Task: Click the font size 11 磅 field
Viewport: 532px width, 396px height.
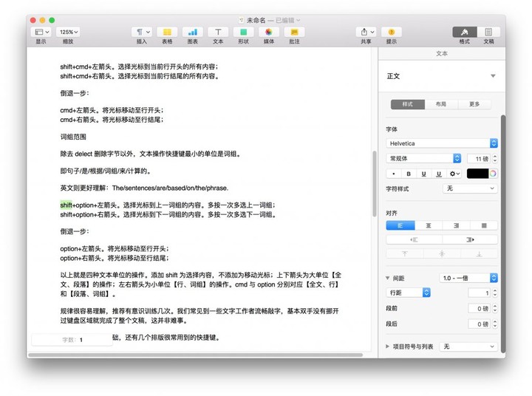Action: coord(478,158)
